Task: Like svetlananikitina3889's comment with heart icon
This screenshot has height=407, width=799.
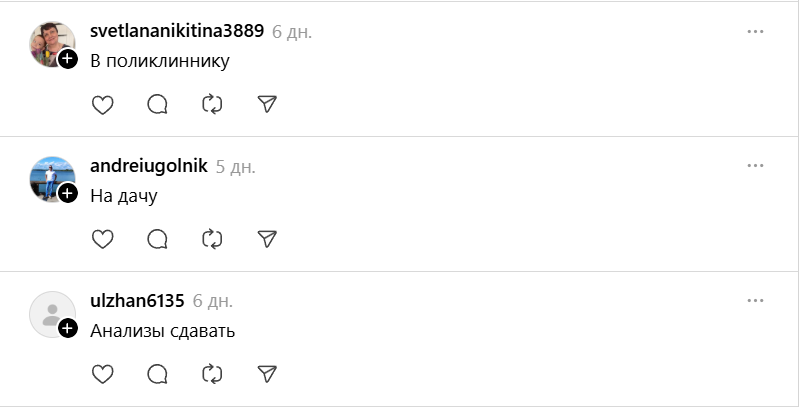Action: coord(102,104)
